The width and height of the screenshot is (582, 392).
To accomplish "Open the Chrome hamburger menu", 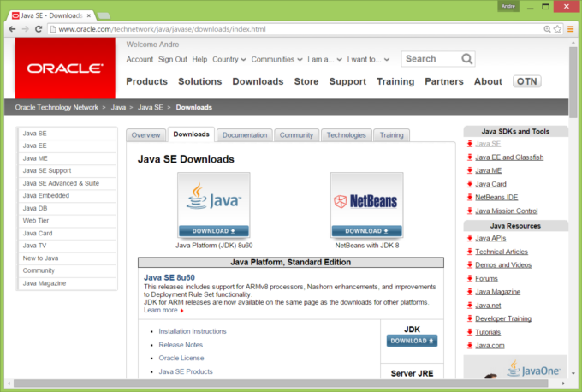I will 571,29.
